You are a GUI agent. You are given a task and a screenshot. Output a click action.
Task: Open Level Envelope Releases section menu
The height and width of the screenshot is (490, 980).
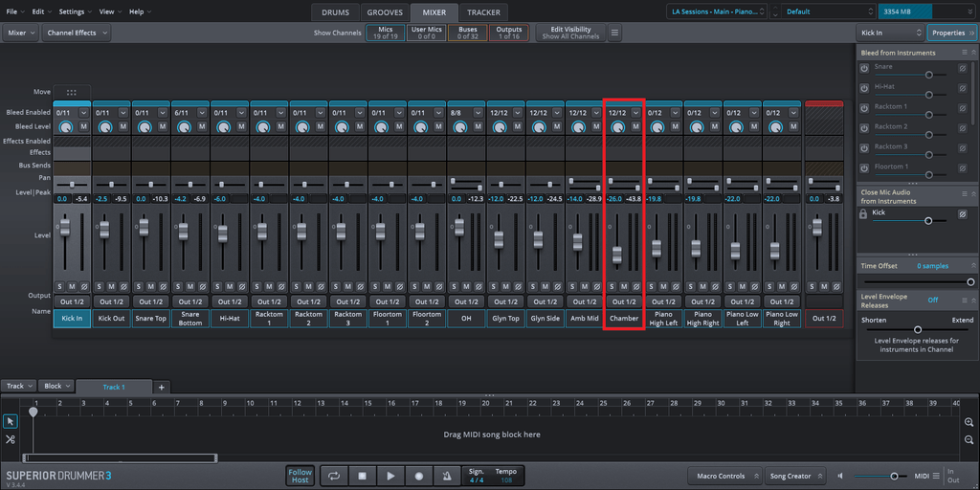[965, 300]
